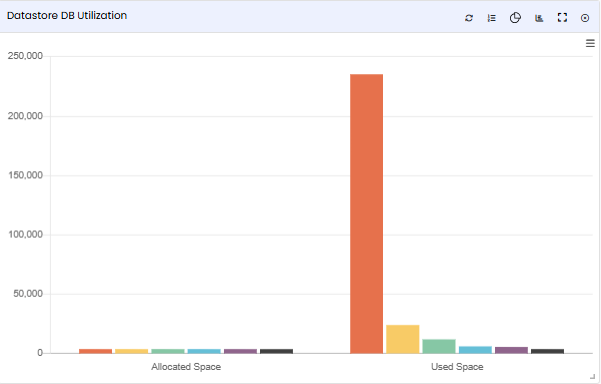The width and height of the screenshot is (601, 384).
Task: Click the orange Allocated Space bar
Action: (95, 351)
